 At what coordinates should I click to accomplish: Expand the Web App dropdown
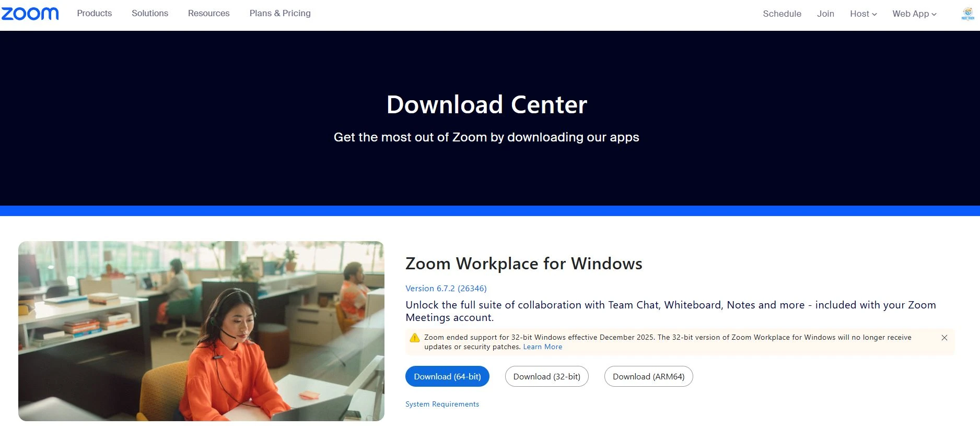click(x=914, y=14)
